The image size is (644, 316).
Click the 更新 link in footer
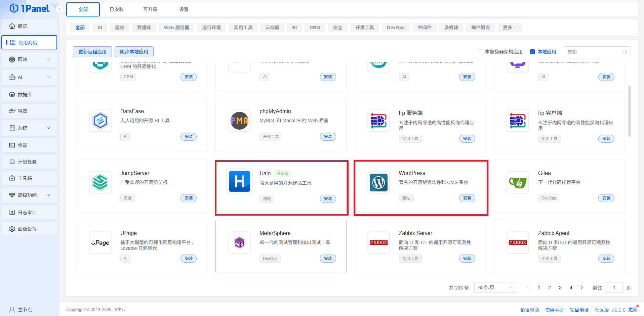[x=633, y=310]
